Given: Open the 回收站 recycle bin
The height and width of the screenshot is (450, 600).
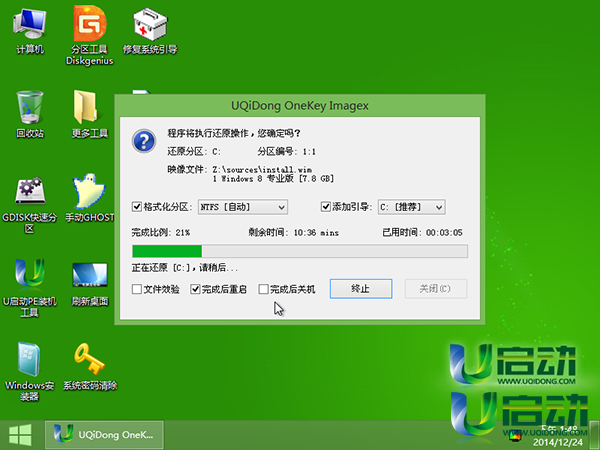Looking at the screenshot, I should click(30, 114).
